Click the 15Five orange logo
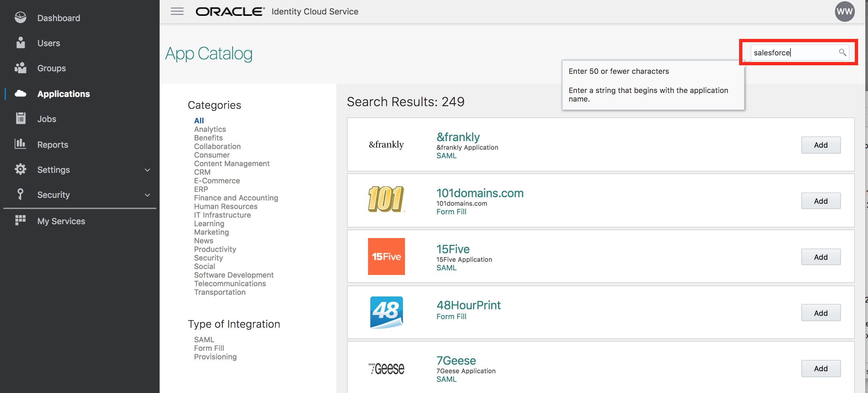 tap(386, 256)
